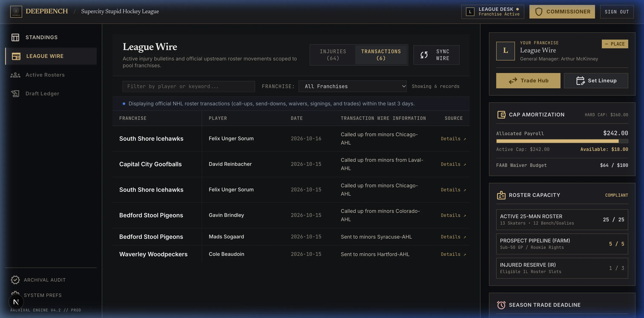Open Details link for Cole Beaudoin
The width and height of the screenshot is (644, 318).
pyautogui.click(x=453, y=254)
